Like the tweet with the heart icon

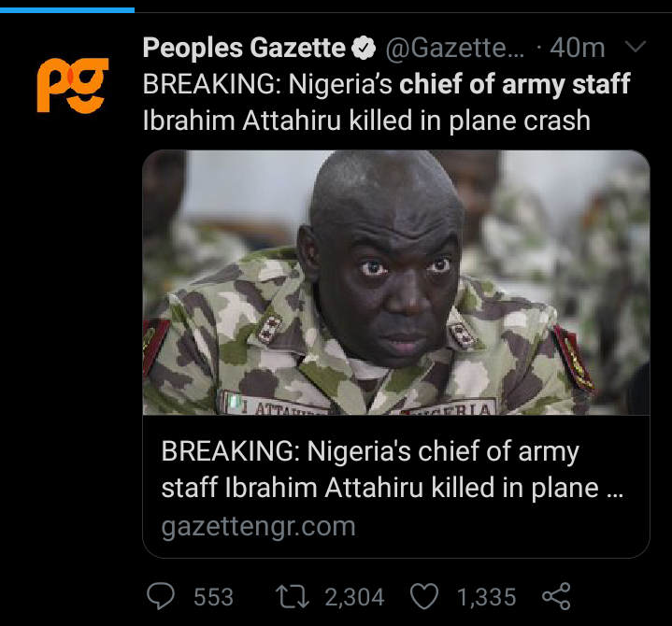(424, 595)
